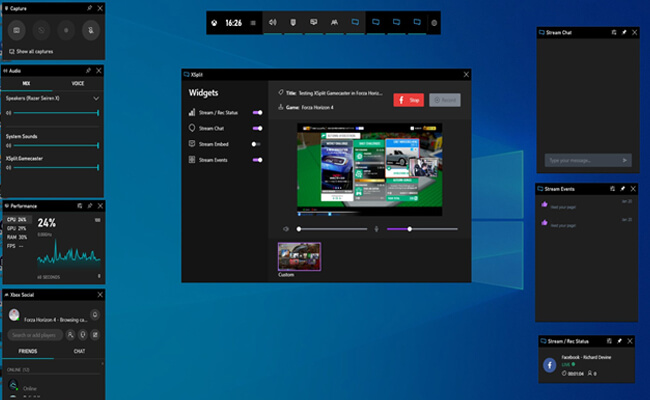Toggle the Capture widget from the Game Bar
This screenshot has height=400, width=650.
coord(293,22)
